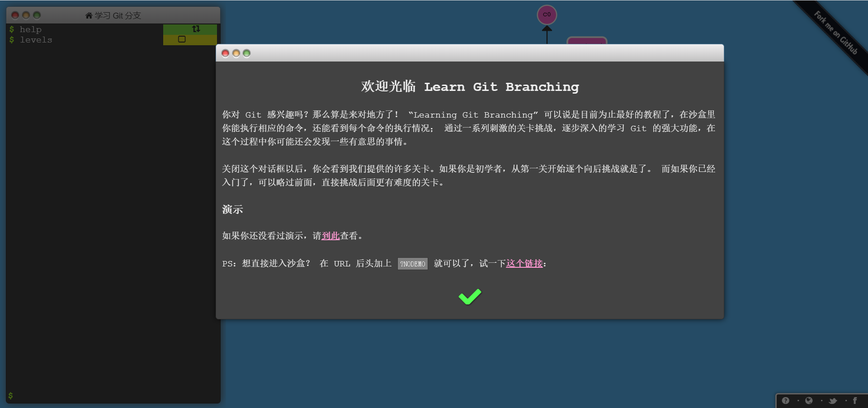Minimize the welcome dialog with yellow button

[236, 53]
